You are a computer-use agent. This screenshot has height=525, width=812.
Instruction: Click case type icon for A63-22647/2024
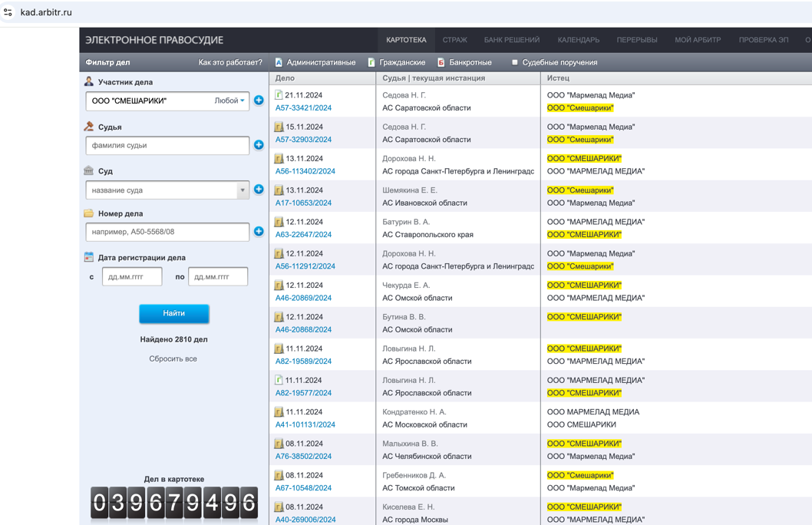[279, 222]
